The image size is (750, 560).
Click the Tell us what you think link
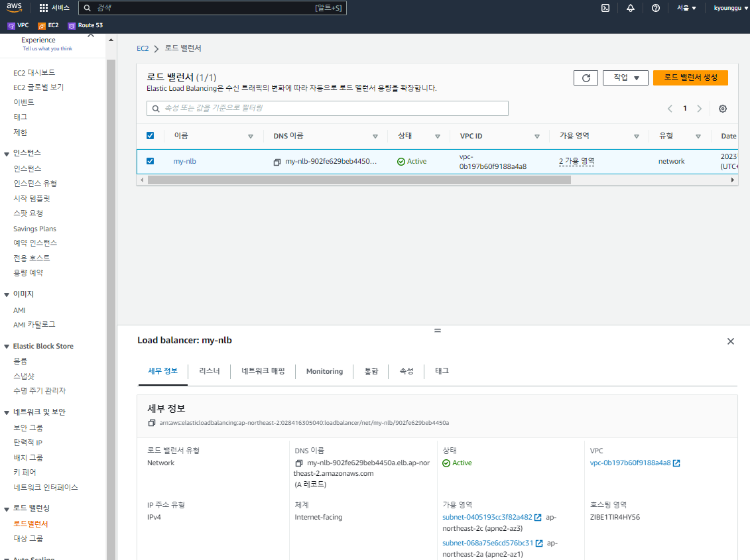(47, 49)
